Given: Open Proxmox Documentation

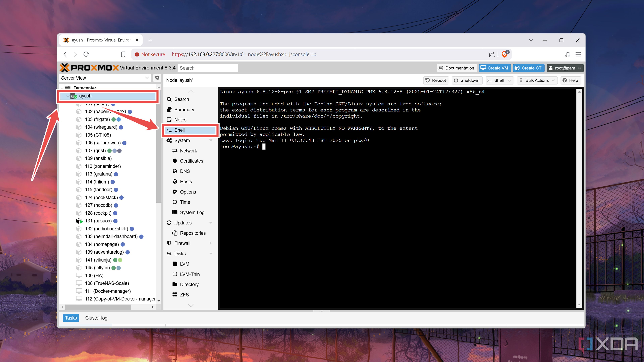Looking at the screenshot, I should (457, 68).
